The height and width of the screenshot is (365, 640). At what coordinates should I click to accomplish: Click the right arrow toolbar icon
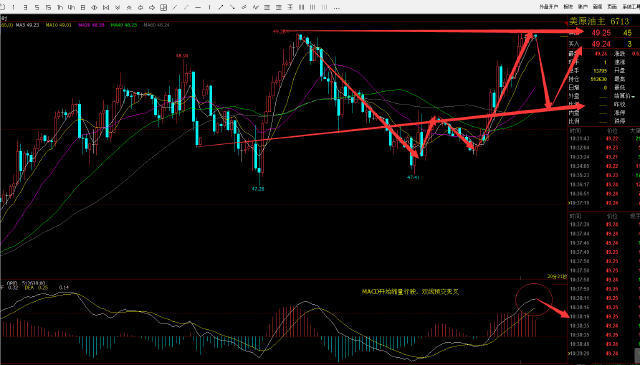[152, 7]
